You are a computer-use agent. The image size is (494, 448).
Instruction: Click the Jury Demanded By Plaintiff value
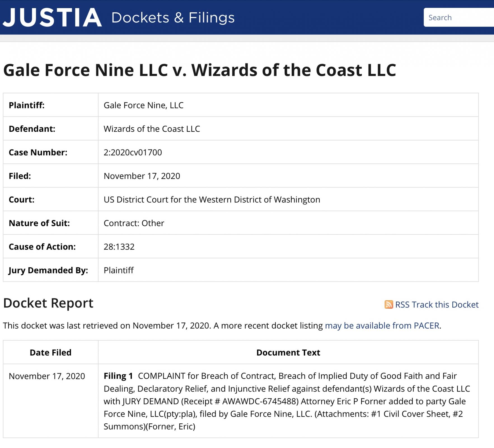(x=119, y=270)
